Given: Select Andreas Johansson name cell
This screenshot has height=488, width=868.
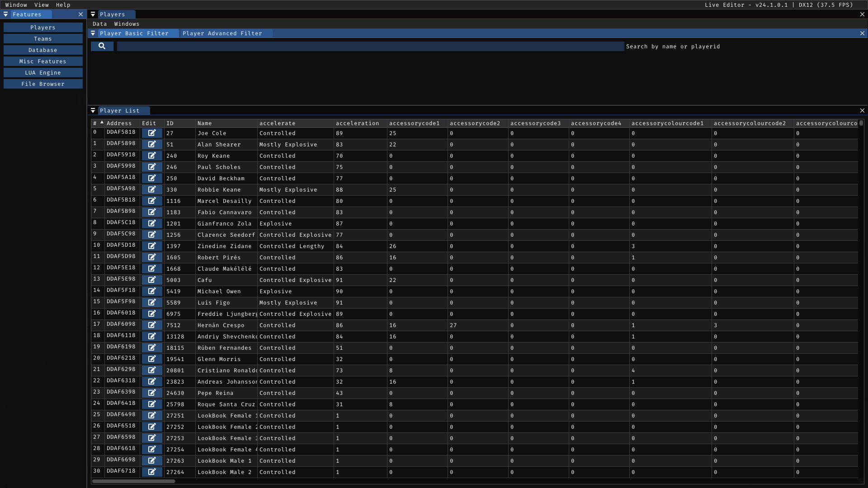Looking at the screenshot, I should [x=227, y=382].
